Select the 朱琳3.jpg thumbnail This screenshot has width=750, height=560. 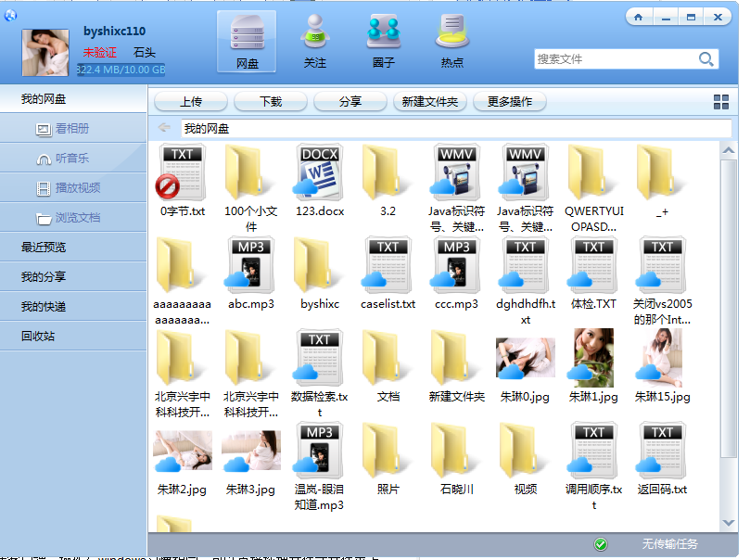coord(251,451)
